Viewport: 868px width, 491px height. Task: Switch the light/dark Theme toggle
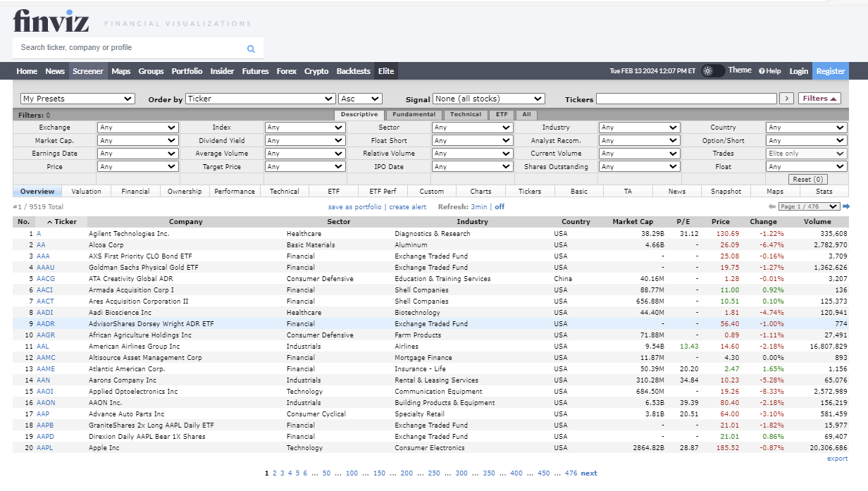(x=712, y=70)
